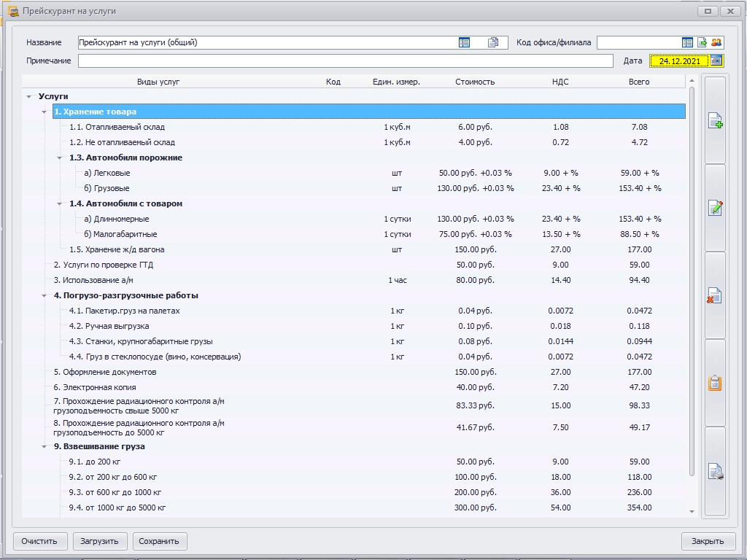Focus the Примечание input field
Image resolution: width=747 pixels, height=560 pixels.
point(345,61)
